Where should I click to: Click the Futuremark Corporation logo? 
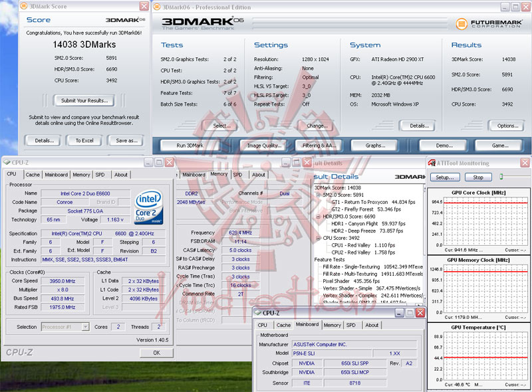point(489,24)
